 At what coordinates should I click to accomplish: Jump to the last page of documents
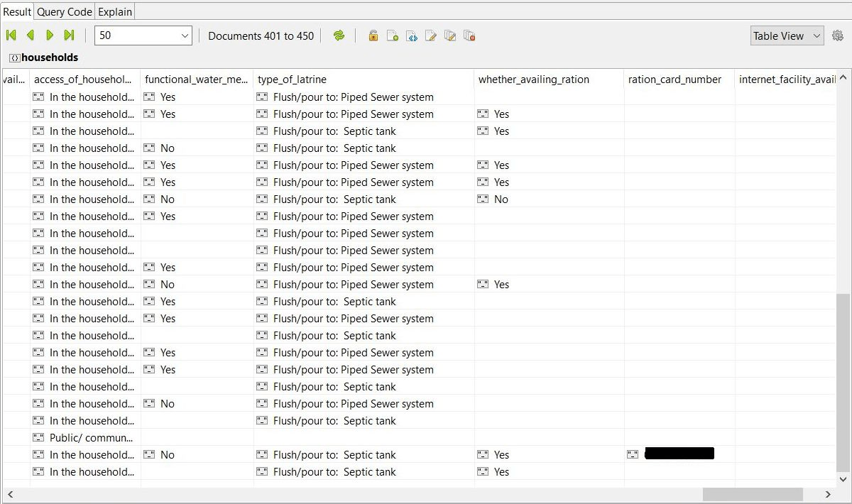[69, 35]
